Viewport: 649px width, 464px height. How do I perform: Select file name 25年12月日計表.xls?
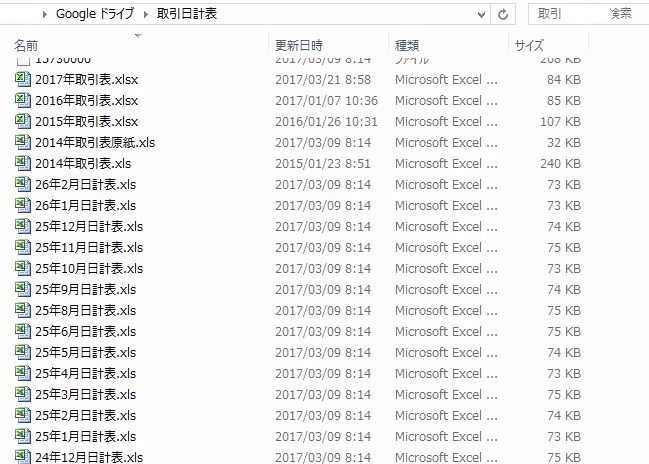point(89,227)
